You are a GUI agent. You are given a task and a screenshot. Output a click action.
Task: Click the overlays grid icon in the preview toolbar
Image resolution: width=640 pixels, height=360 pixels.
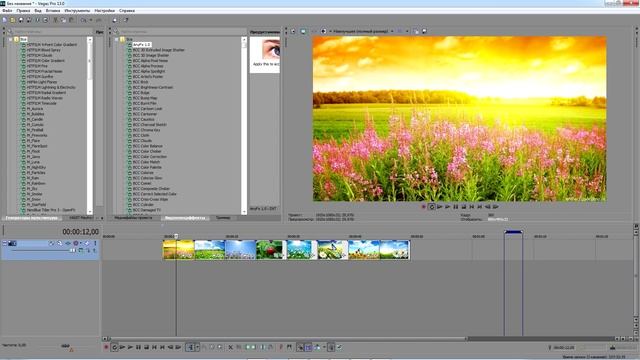(x=400, y=31)
